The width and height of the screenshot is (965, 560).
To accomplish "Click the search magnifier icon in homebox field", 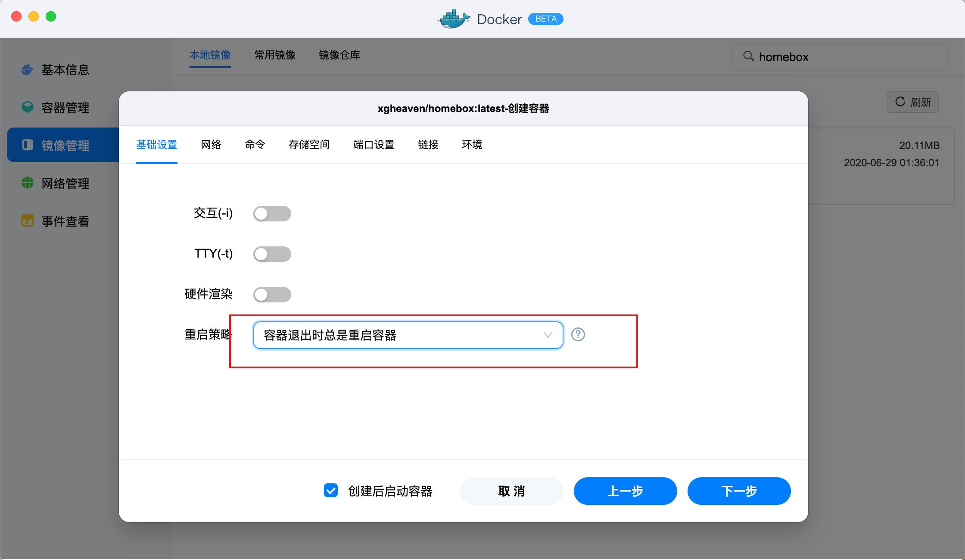I will 748,56.
